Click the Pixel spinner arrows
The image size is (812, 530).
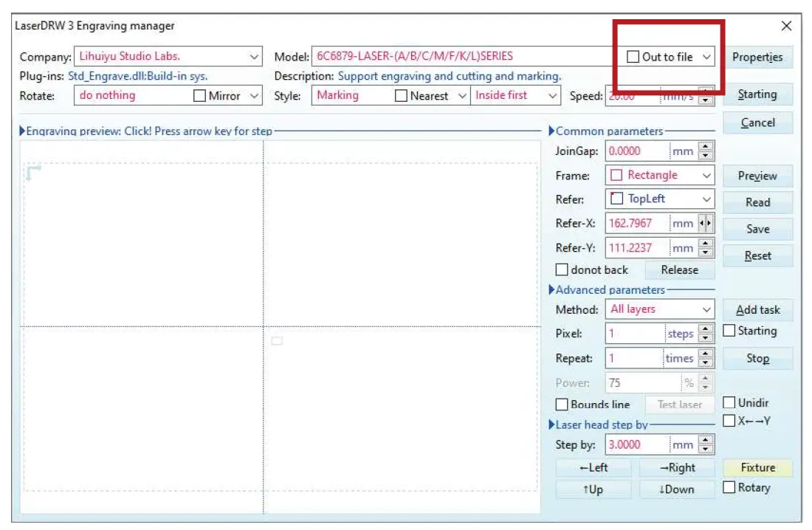705,334
